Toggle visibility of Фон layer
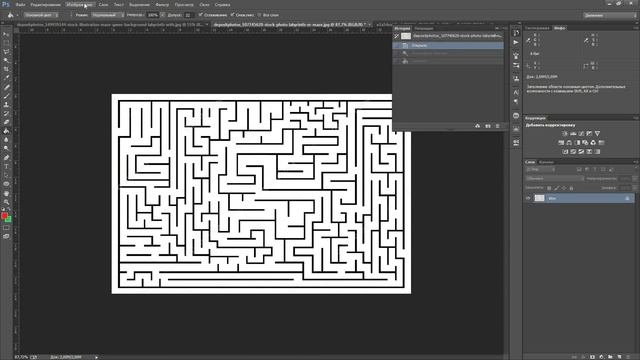The image size is (640, 360). coord(528,198)
